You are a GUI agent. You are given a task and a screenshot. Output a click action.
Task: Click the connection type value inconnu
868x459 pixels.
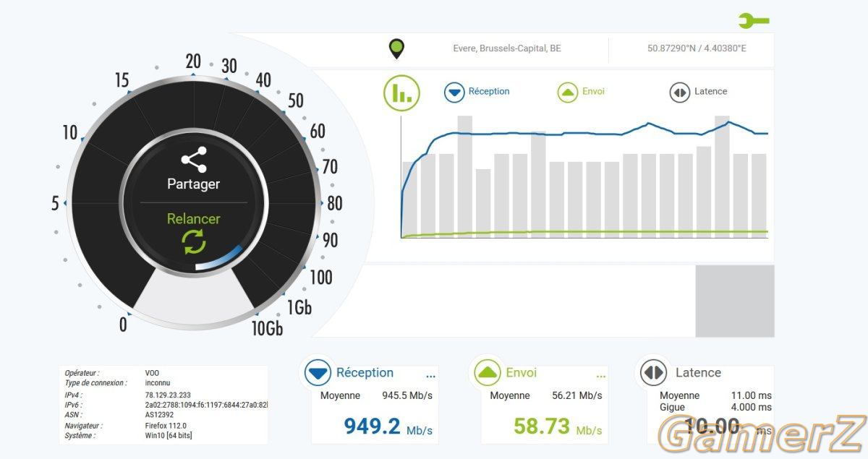(158, 382)
